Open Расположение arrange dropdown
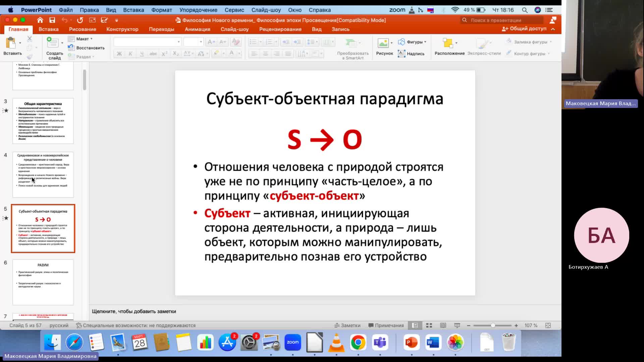Screen dimensions: 644x362 (449, 47)
